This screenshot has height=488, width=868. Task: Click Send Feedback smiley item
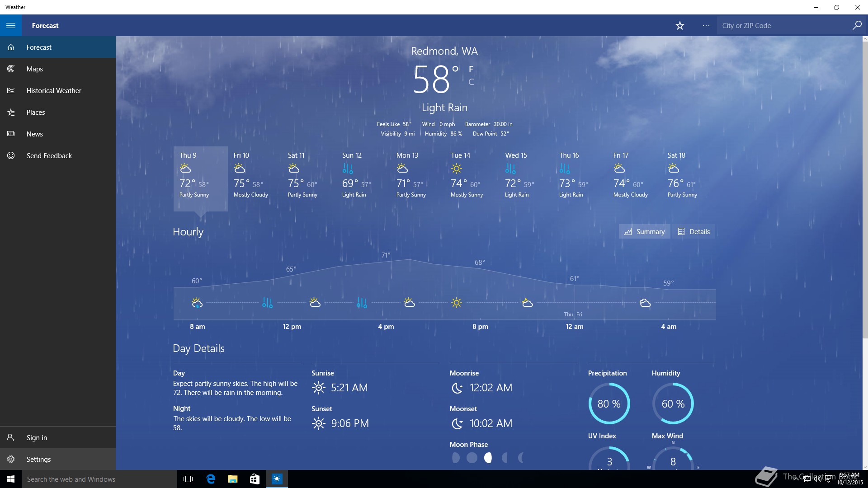pos(49,155)
